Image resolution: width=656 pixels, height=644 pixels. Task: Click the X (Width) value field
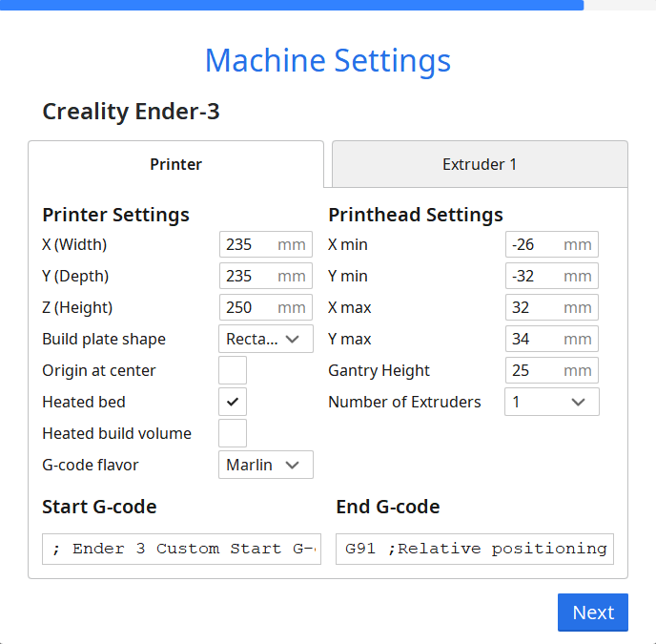point(266,244)
